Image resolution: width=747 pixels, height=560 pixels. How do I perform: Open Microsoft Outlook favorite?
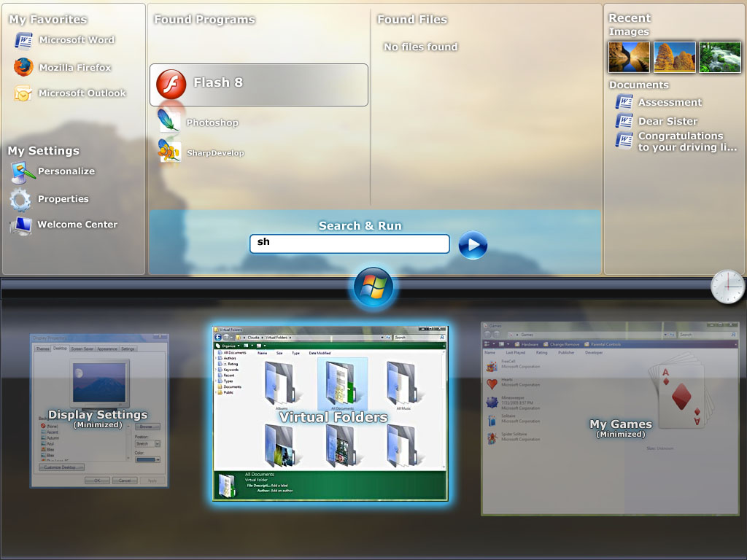[x=69, y=93]
